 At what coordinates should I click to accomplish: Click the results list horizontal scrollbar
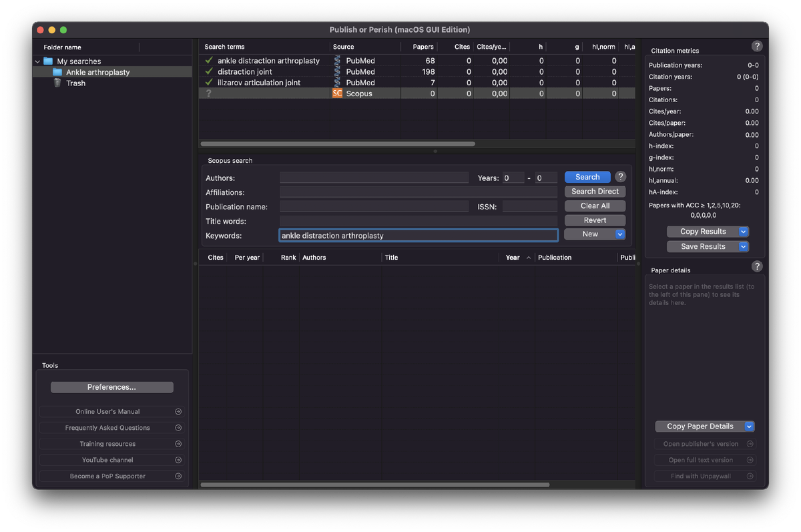pyautogui.click(x=374, y=485)
